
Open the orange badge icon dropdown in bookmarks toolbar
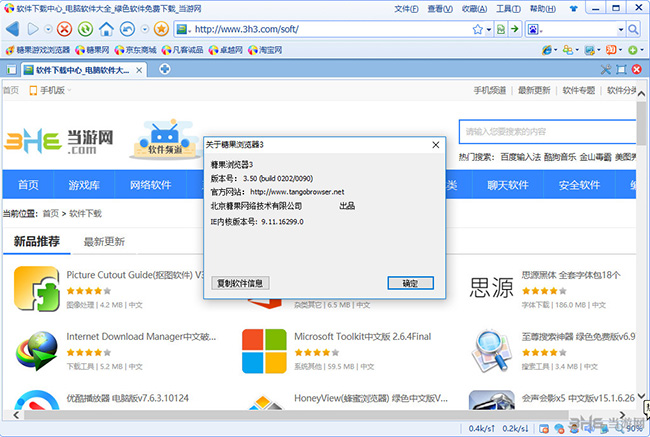pyautogui.click(x=620, y=50)
